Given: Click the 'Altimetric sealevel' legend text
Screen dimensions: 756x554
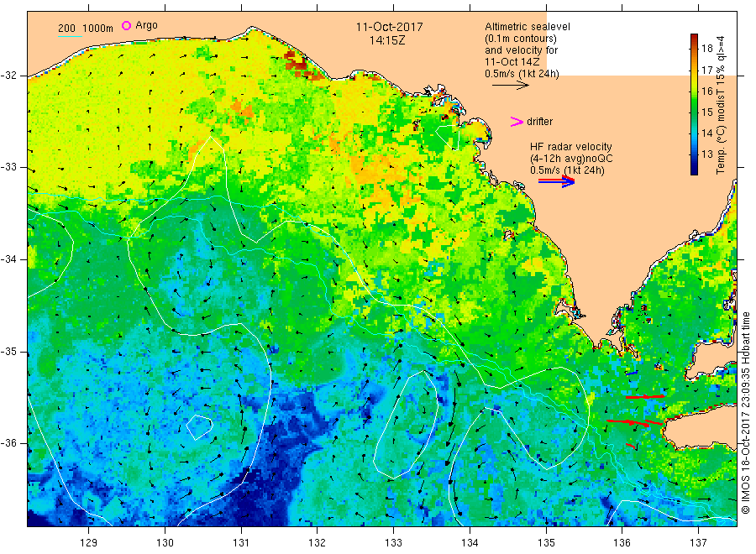Looking at the screenshot, I should (527, 27).
